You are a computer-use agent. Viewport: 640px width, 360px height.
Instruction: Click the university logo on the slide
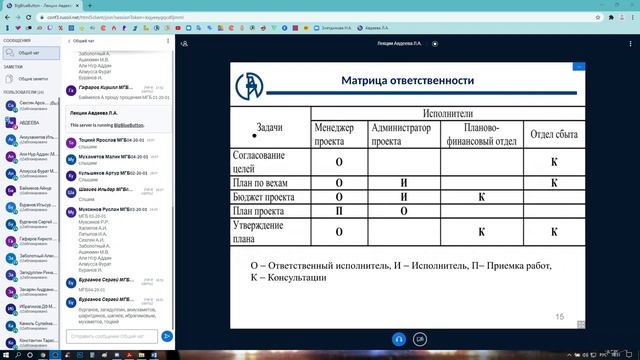pos(249,86)
